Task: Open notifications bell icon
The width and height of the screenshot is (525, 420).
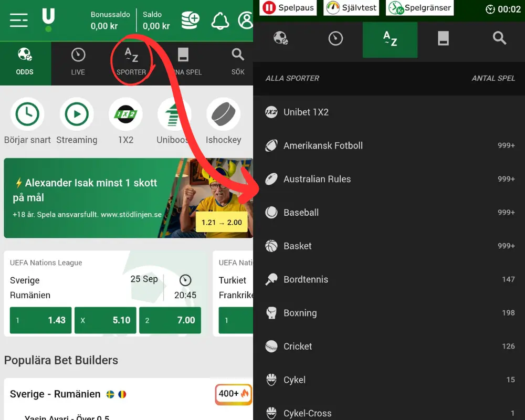Action: click(220, 21)
